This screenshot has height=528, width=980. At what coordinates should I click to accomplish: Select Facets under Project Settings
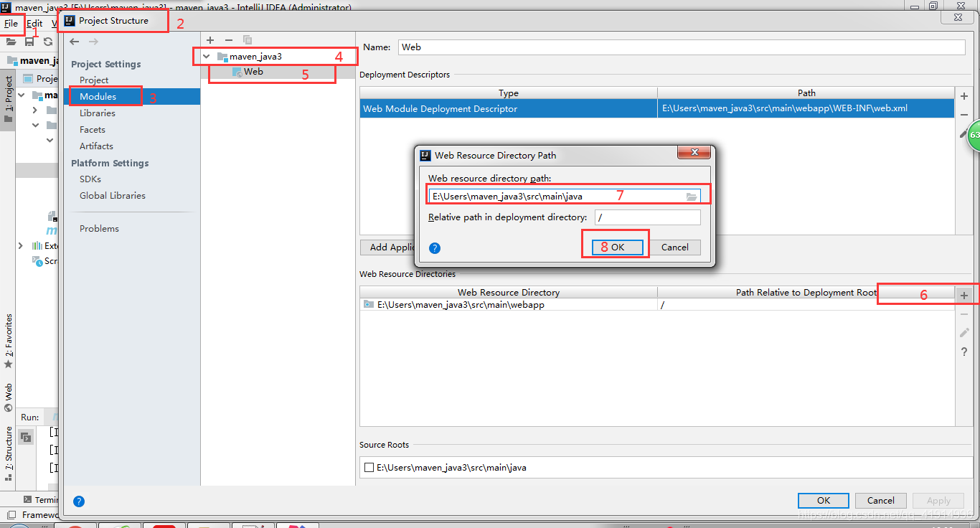tap(93, 129)
